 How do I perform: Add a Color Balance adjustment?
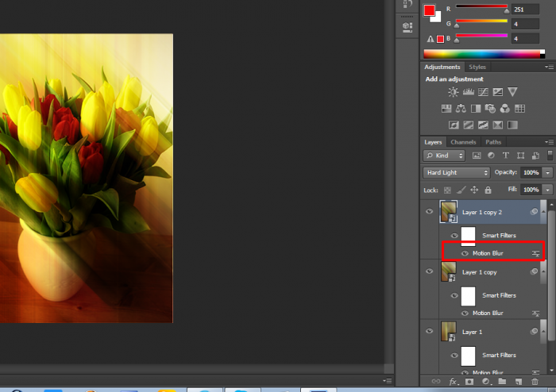point(461,109)
